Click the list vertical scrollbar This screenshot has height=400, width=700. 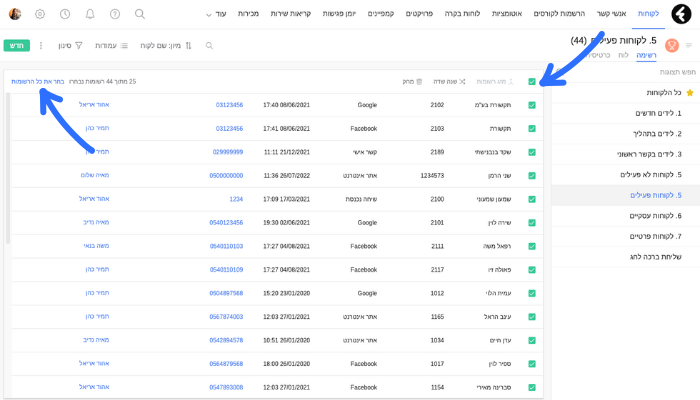8,168
